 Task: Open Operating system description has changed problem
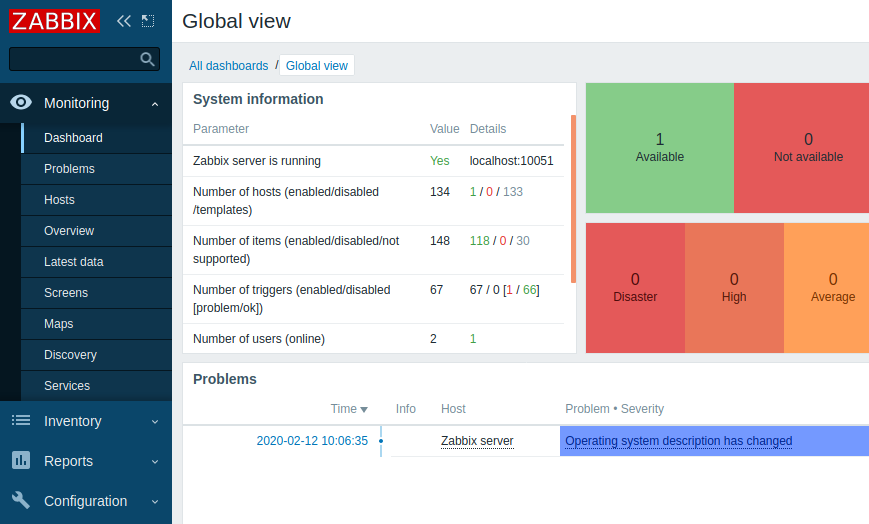tap(678, 441)
